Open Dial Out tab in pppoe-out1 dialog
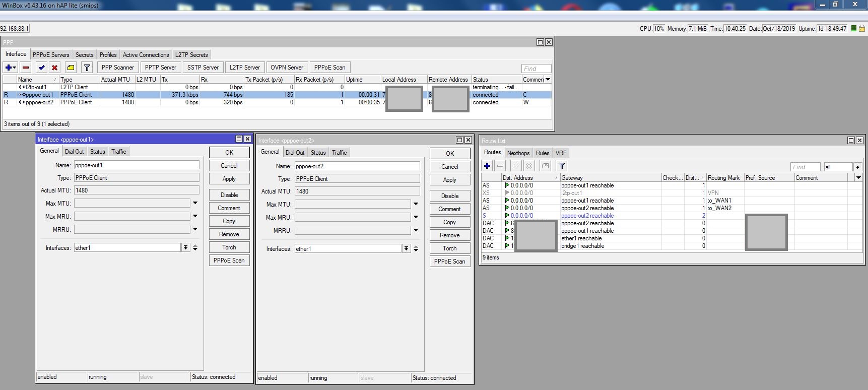 75,152
